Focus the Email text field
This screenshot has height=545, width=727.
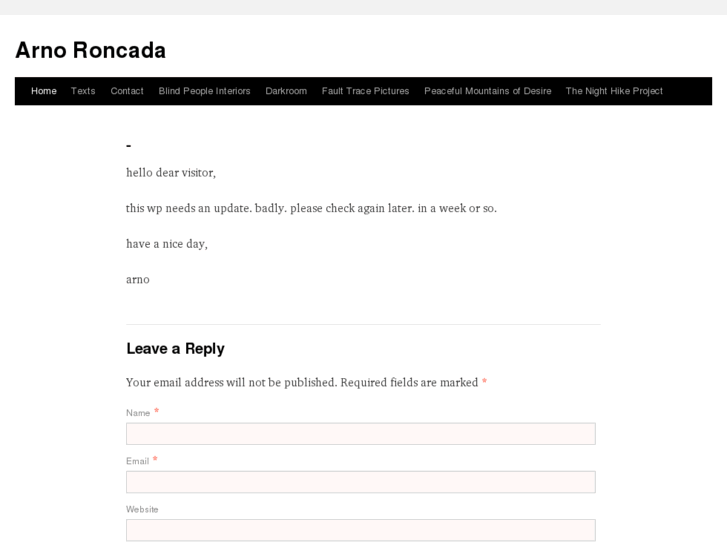360,482
